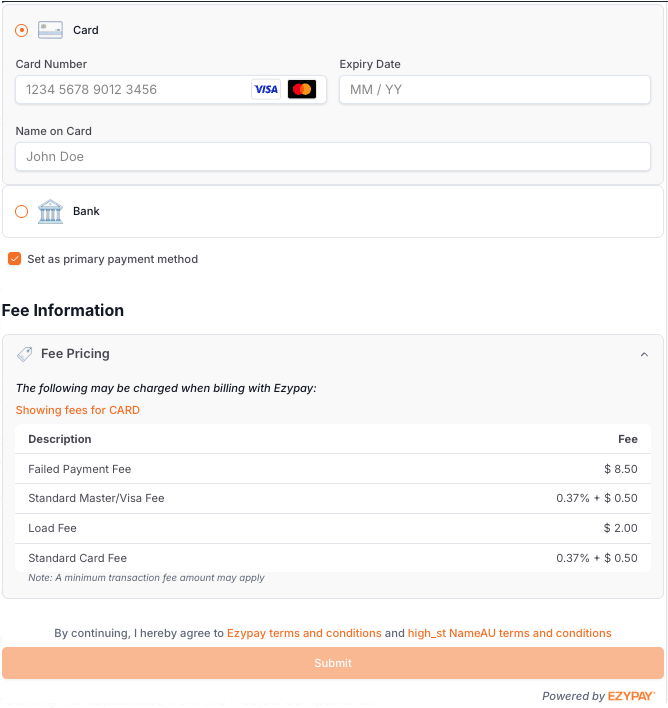Click the minimum transaction fee note
The image size is (668, 708).
(x=146, y=578)
